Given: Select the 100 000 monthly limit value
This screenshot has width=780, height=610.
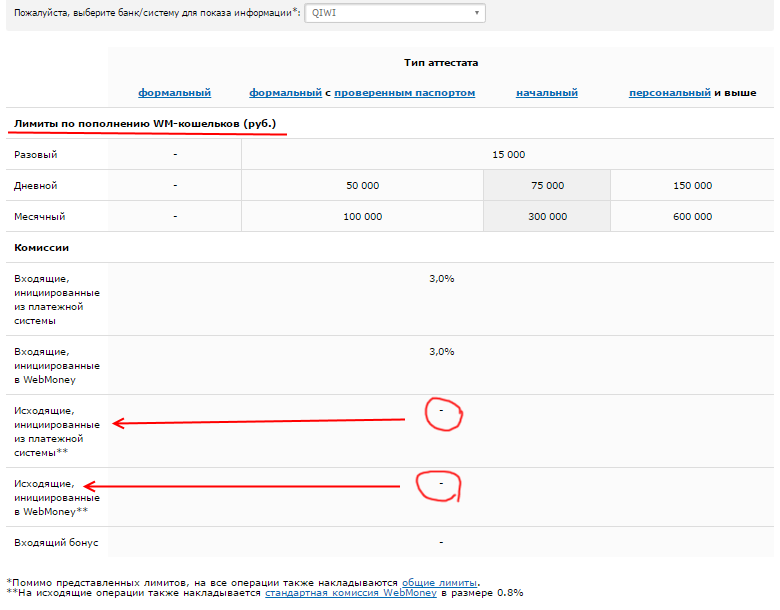Looking at the screenshot, I should click(362, 216).
